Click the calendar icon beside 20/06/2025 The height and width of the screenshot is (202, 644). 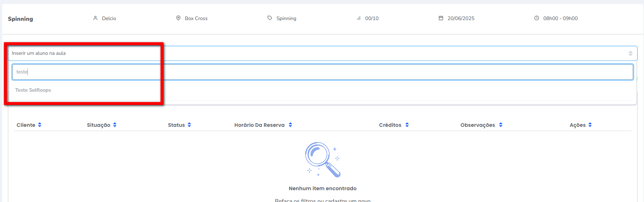point(441,18)
